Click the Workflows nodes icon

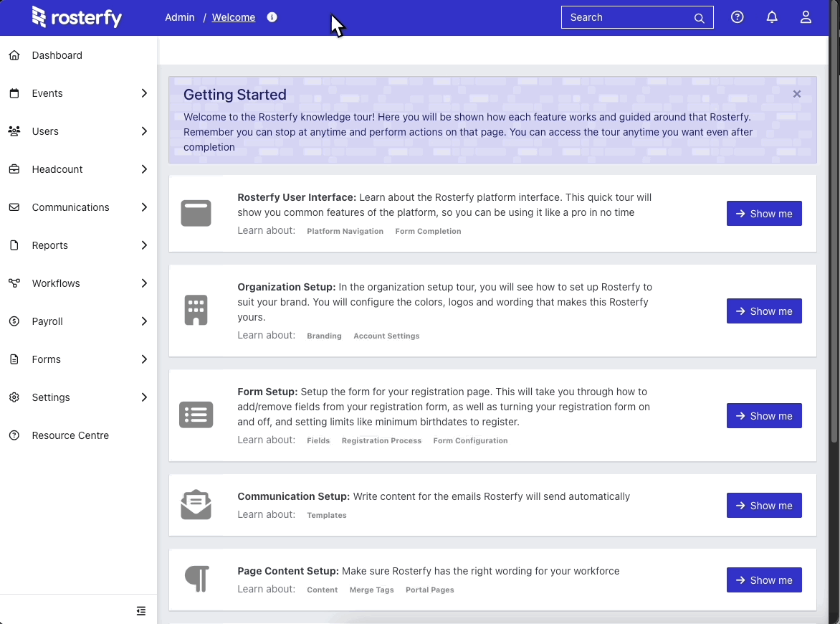pyautogui.click(x=14, y=283)
